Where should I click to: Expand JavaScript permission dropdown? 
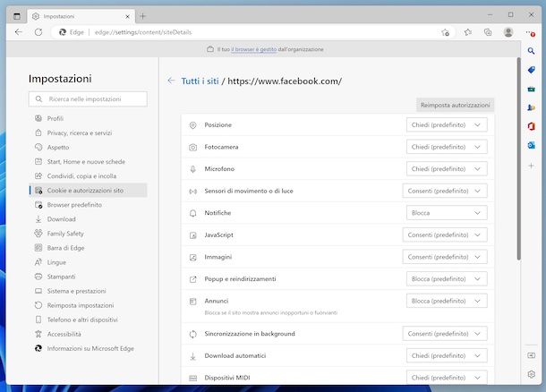tap(445, 235)
